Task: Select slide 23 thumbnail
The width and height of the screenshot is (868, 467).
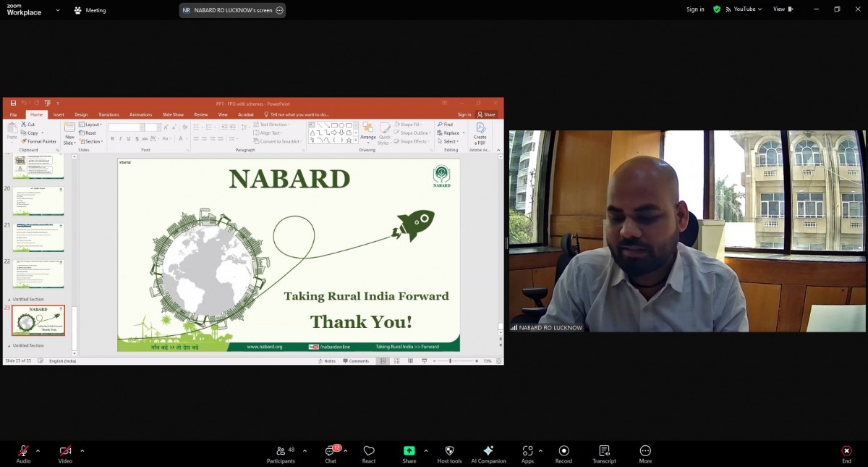Action: pos(38,320)
